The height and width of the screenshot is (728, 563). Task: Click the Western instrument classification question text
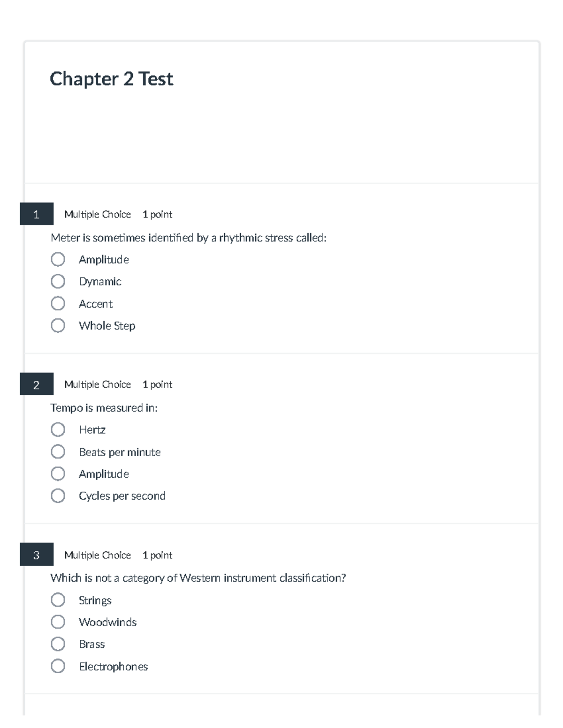point(198,578)
